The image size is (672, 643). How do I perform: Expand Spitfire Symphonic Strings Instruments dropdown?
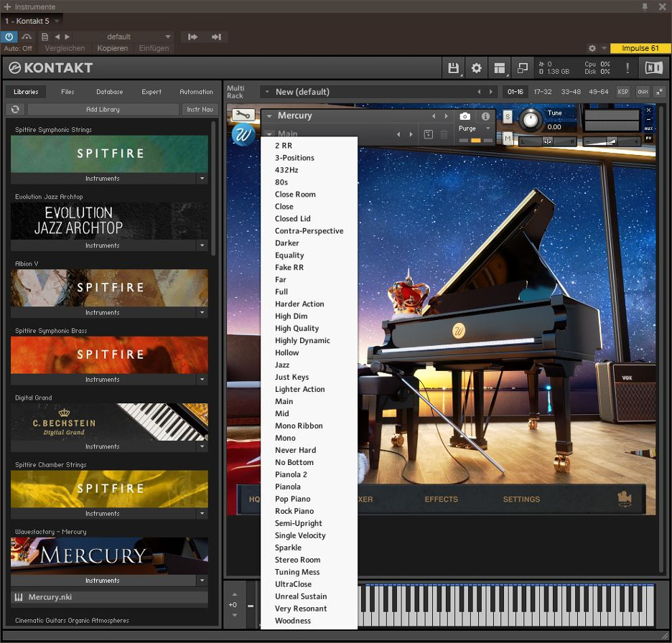pyautogui.click(x=202, y=178)
